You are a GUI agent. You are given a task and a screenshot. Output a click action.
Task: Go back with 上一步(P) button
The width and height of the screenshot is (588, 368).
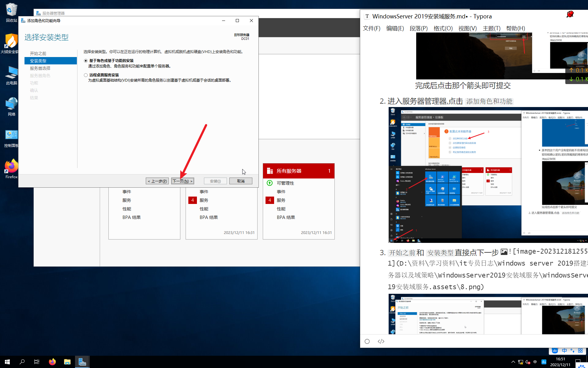157,181
